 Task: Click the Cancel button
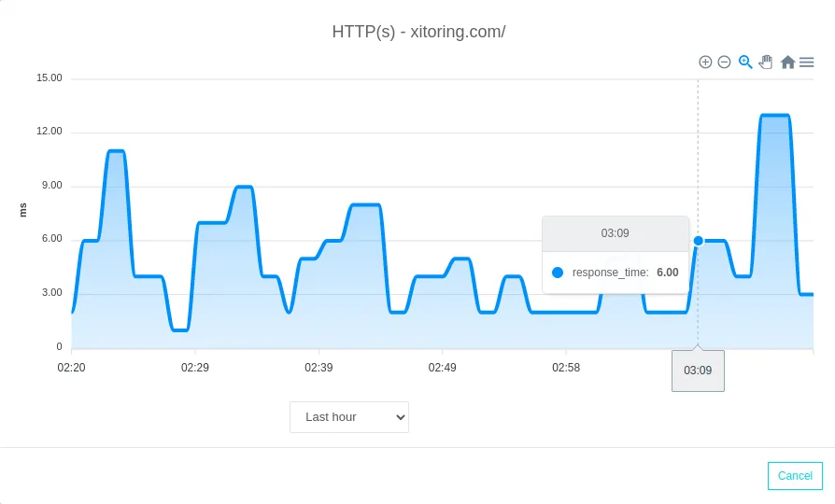795,476
